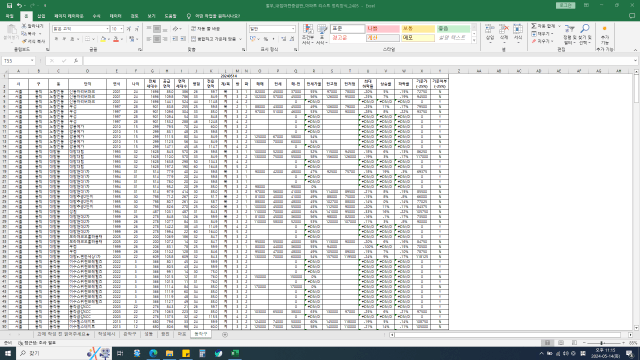Expand the font name dropdown
Screen dimensions: 640x360
[107, 29]
